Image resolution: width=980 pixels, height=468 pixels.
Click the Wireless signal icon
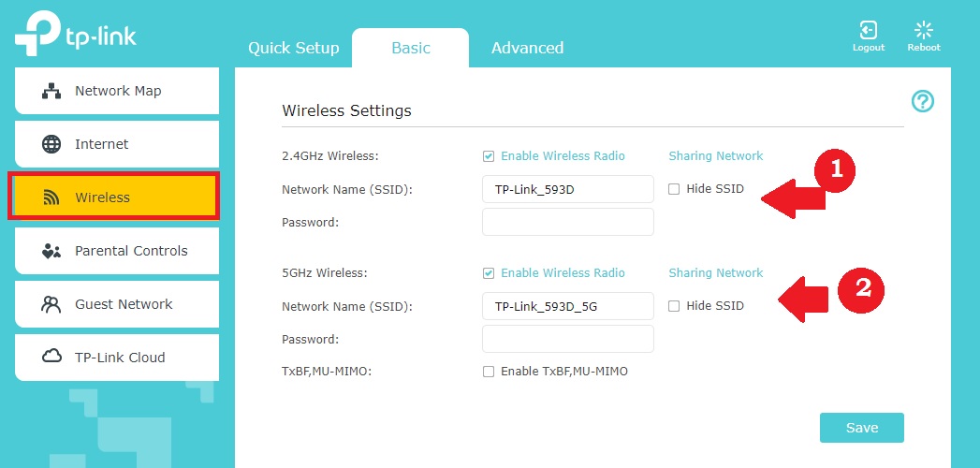(51, 198)
